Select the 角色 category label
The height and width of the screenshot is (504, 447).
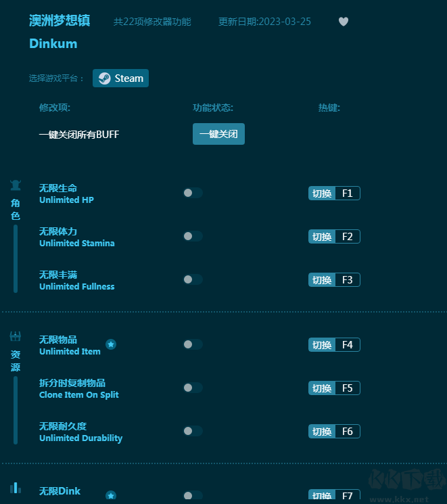[16, 210]
